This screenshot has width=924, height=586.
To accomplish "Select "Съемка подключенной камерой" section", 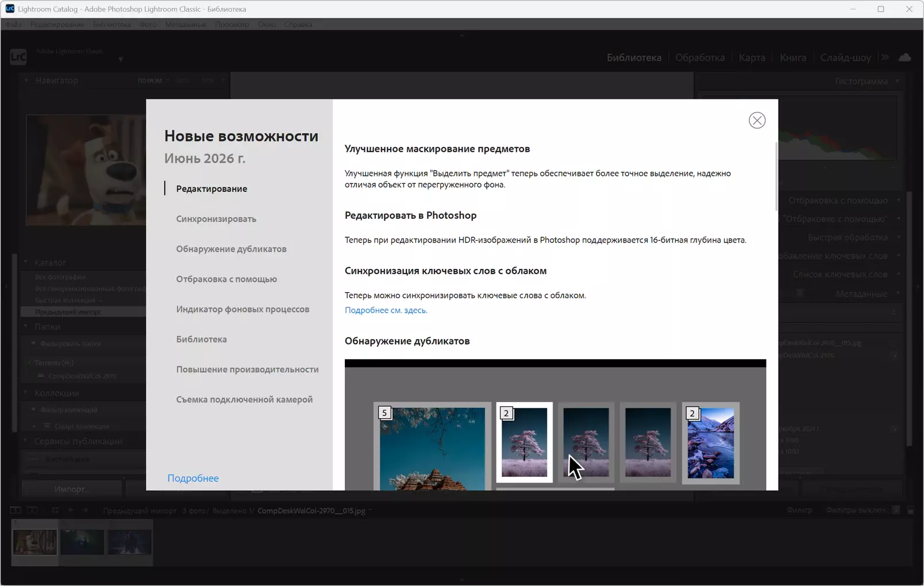I will (x=244, y=399).
